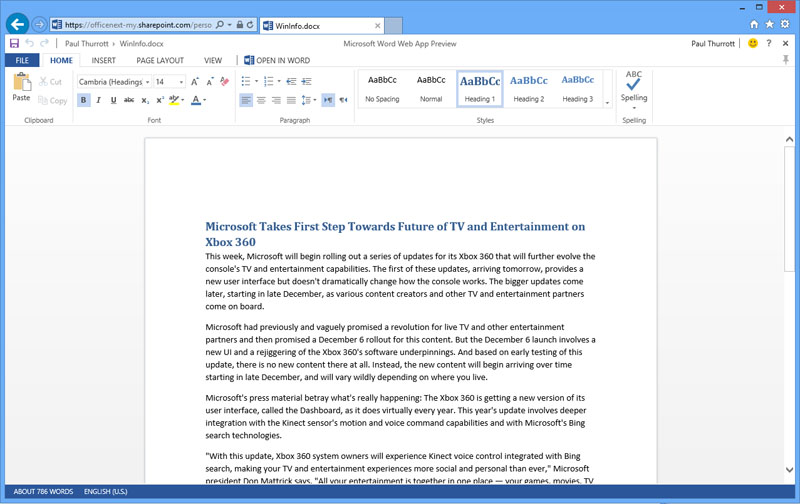
Task: Open the highlight color dropdown arrow
Action: [x=183, y=100]
